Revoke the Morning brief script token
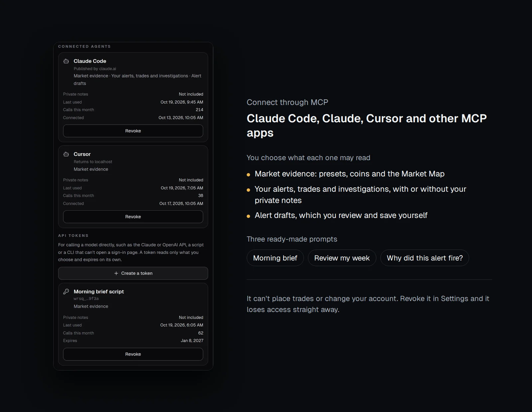 (x=133, y=354)
